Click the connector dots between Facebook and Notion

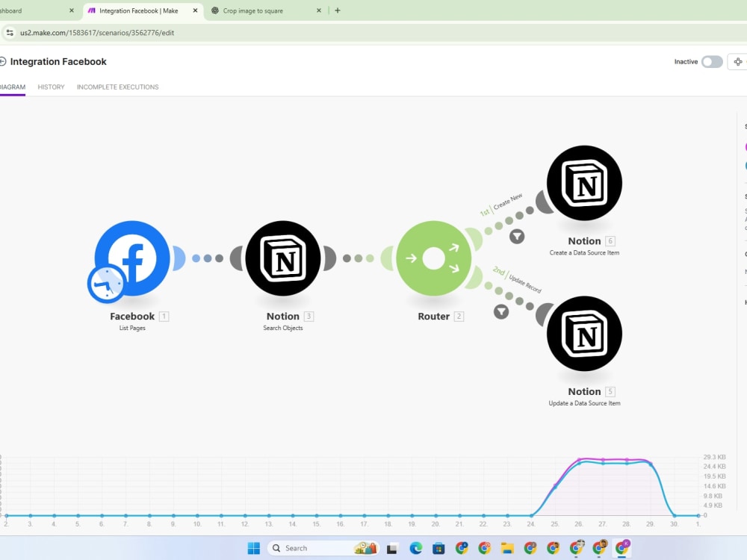(x=208, y=258)
